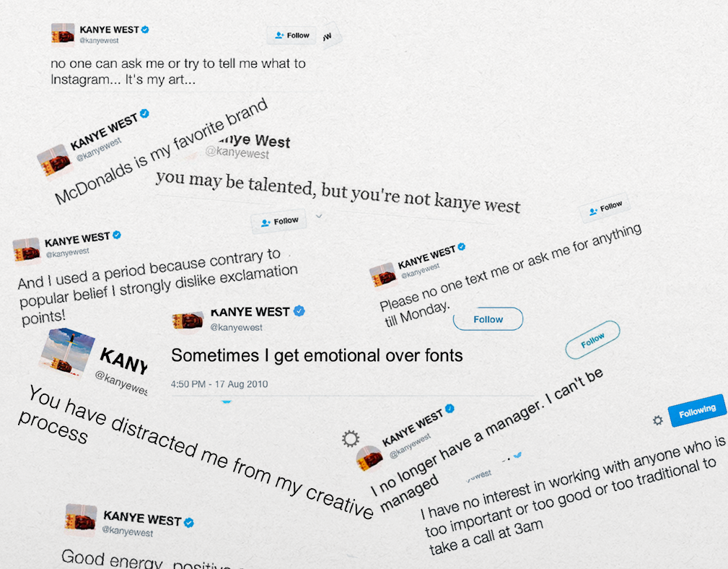Click the avatar on the fonts tweet
728x569 pixels.
[188, 321]
